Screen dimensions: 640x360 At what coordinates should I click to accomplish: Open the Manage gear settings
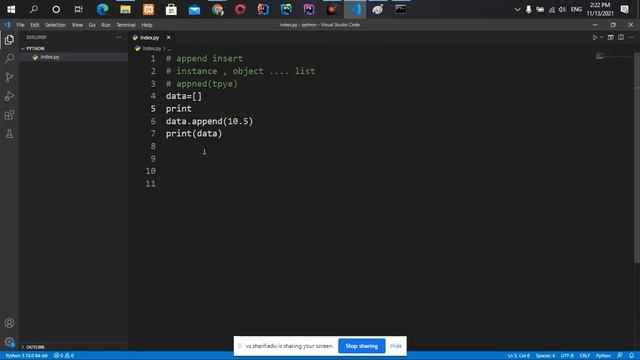pyautogui.click(x=9, y=342)
